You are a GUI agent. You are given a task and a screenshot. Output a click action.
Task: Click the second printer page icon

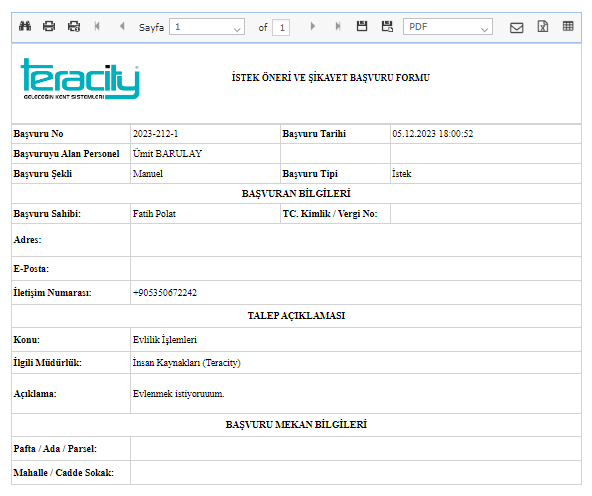coord(74,26)
